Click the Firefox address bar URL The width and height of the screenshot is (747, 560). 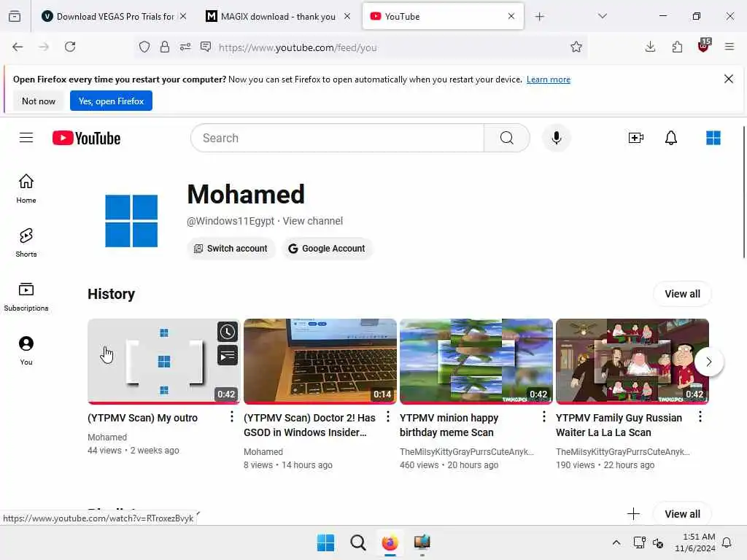298,47
